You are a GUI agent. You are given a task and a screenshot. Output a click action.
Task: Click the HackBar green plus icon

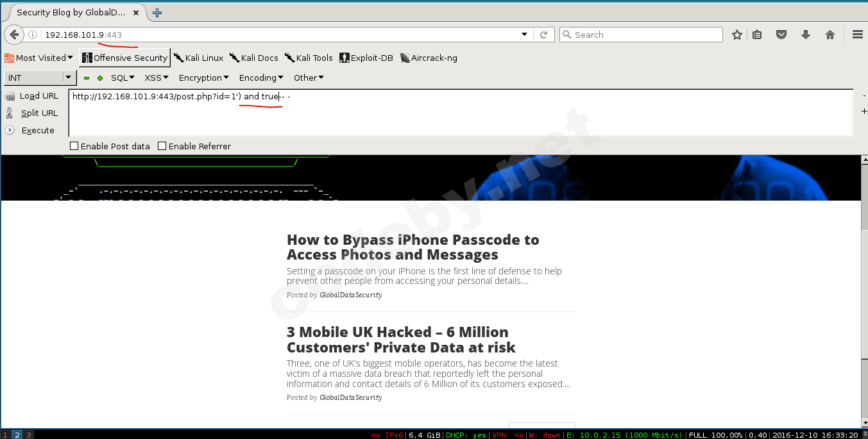(x=100, y=78)
